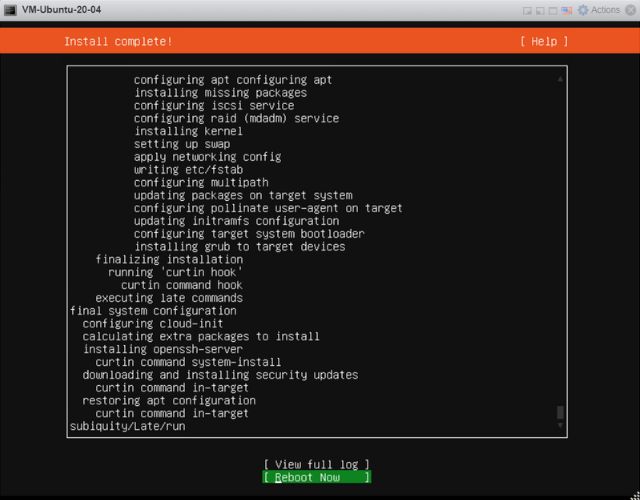Click 'configuring multipath' log line
The width and height of the screenshot is (640, 500).
201,182
